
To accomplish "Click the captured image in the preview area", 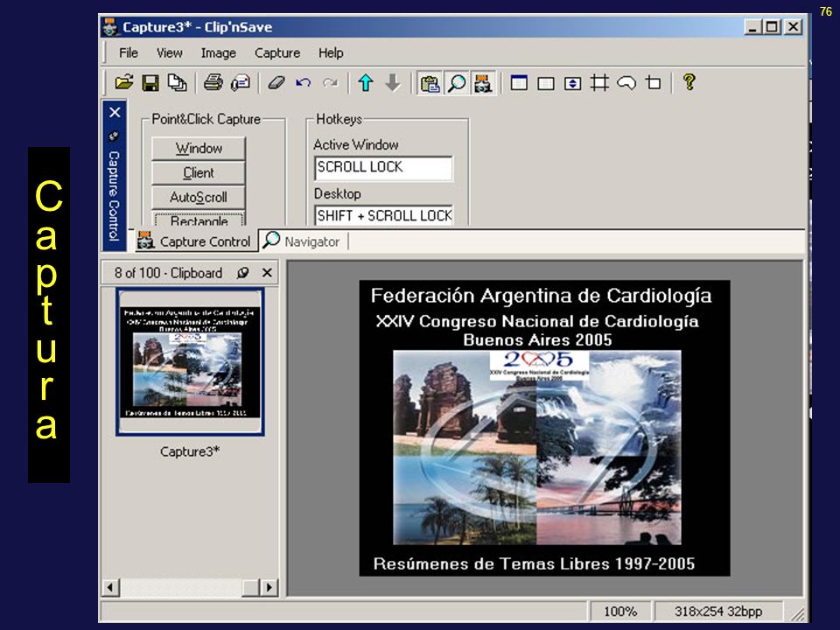I will click(x=544, y=428).
